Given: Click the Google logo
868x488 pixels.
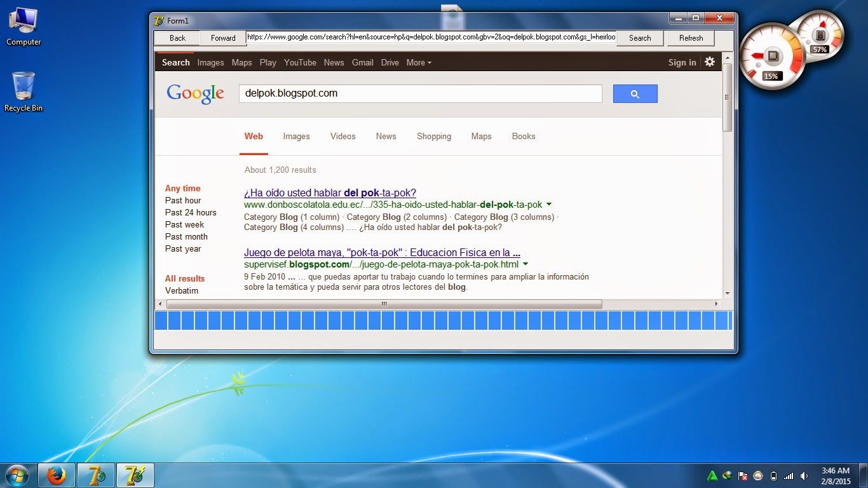Looking at the screenshot, I should [196, 94].
